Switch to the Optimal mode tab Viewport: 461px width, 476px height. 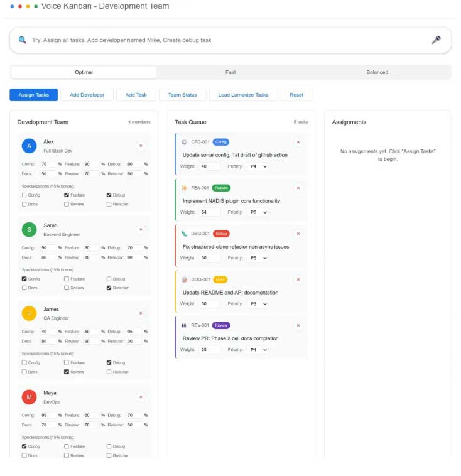(84, 72)
